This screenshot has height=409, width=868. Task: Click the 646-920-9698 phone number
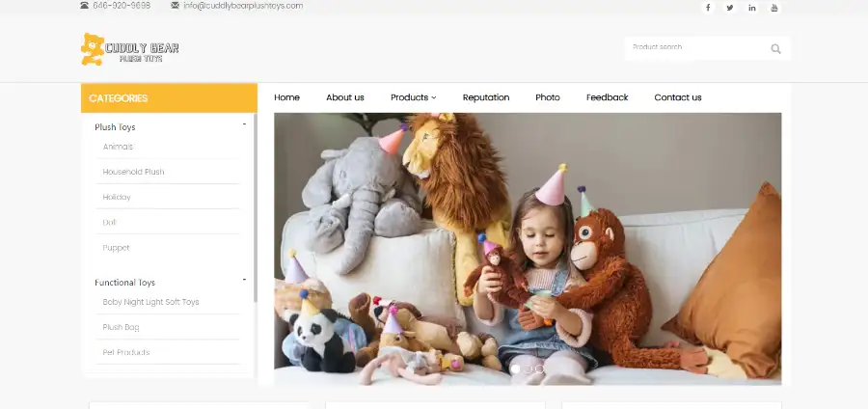coord(122,6)
